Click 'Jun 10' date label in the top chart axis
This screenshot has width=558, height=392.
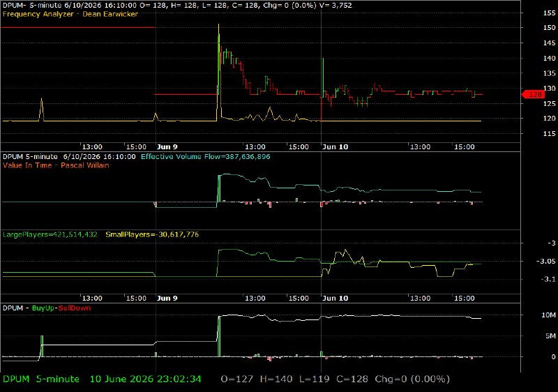335,147
